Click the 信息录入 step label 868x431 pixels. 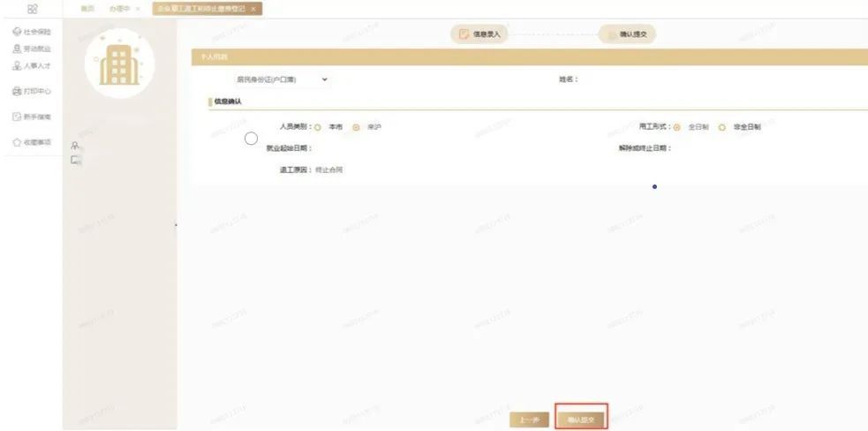[487, 34]
